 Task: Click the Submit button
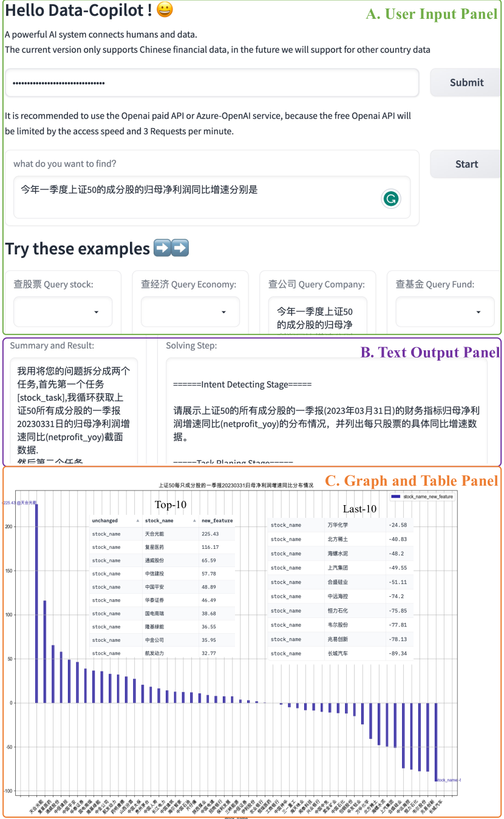coord(467,82)
